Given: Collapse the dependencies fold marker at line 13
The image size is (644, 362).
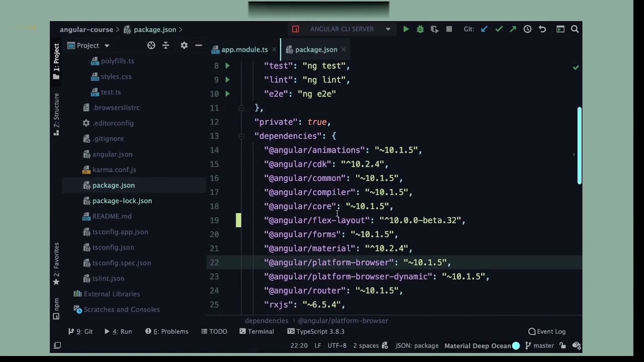Looking at the screenshot, I should (x=241, y=136).
